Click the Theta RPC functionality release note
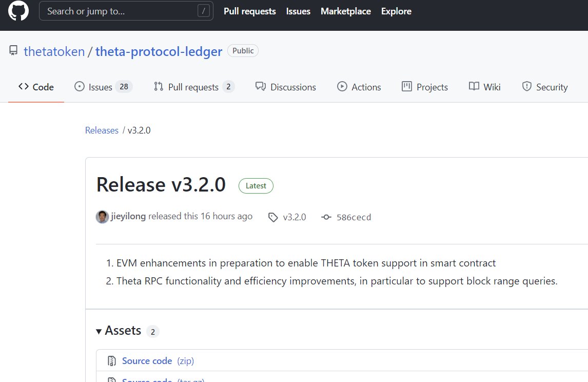 tap(337, 281)
